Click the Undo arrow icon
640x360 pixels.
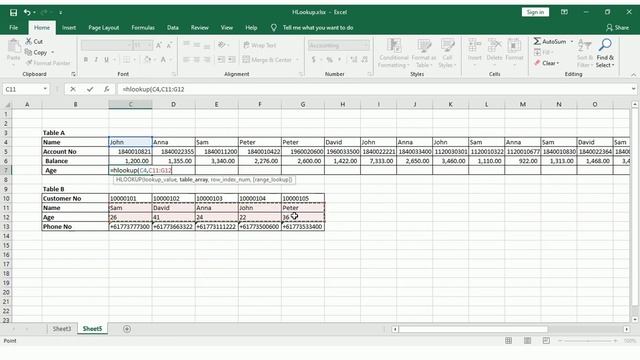tap(27, 12)
